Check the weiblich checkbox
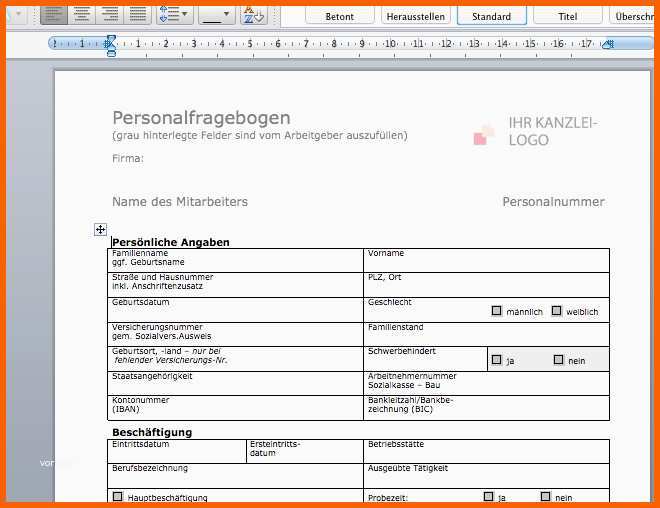 coord(556,311)
